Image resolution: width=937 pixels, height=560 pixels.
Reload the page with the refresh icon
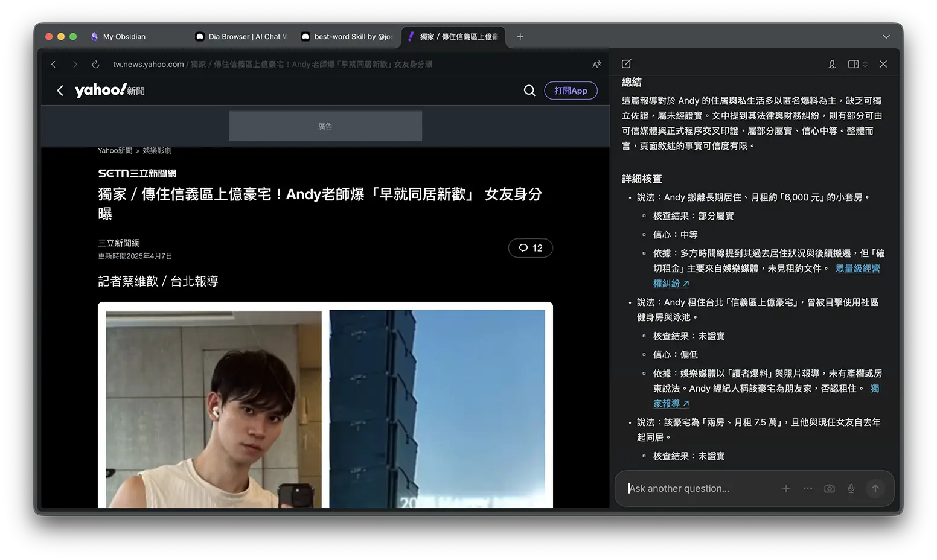95,64
